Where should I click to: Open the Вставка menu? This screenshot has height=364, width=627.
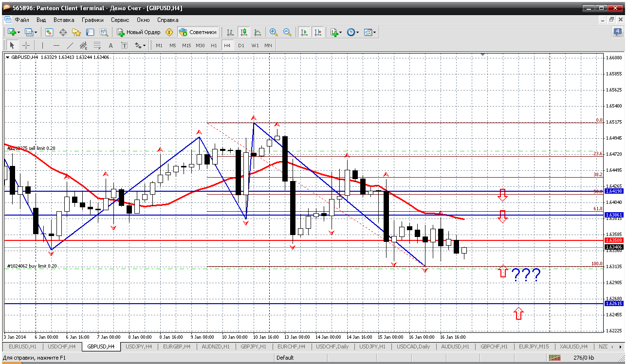pos(64,20)
